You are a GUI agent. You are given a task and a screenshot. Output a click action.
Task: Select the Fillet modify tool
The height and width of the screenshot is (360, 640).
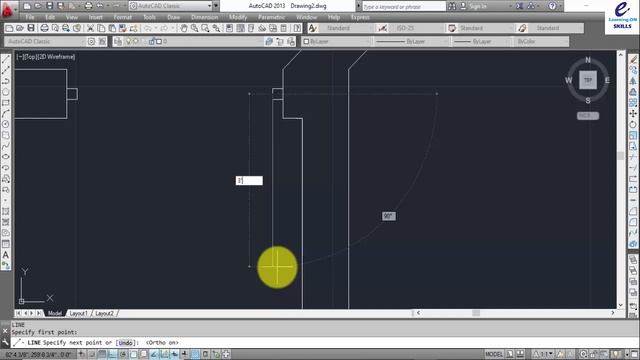click(633, 222)
